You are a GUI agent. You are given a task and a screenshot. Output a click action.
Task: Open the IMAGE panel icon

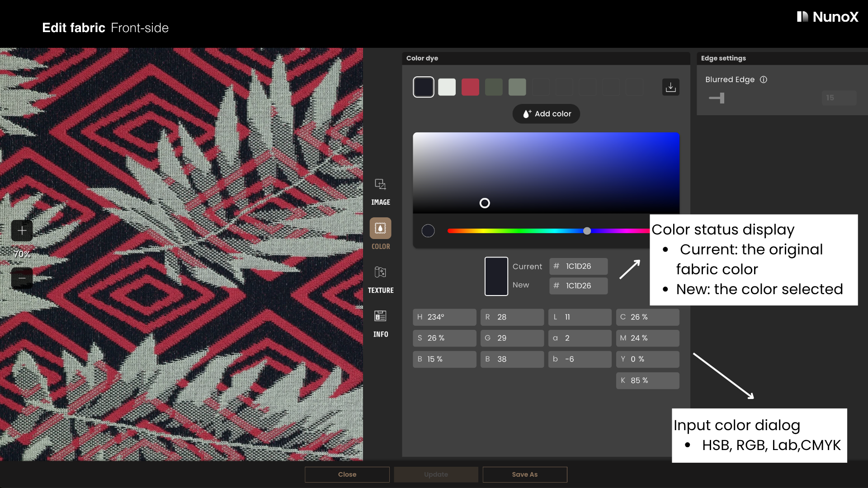(x=380, y=184)
